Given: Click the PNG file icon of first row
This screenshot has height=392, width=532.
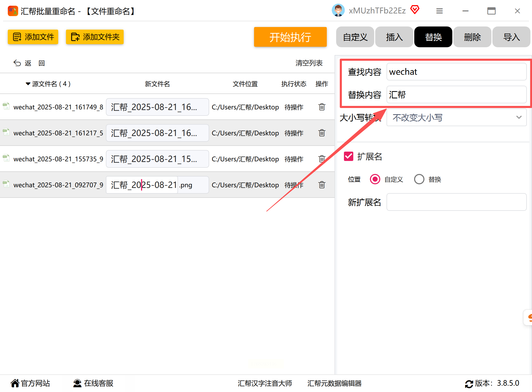Looking at the screenshot, I should (x=6, y=106).
